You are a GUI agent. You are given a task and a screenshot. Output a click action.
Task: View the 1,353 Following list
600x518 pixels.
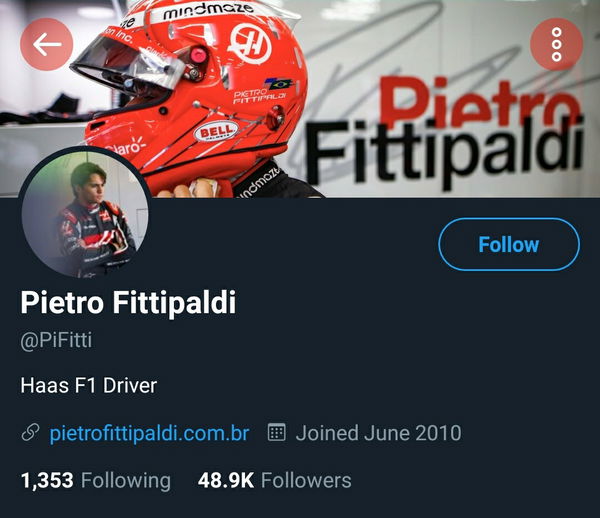(x=96, y=481)
